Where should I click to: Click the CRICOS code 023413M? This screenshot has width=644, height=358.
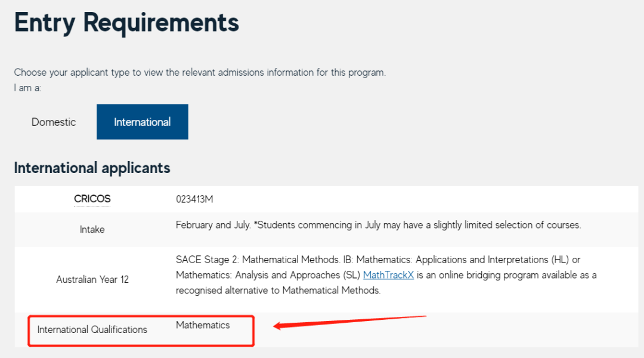coord(194,199)
